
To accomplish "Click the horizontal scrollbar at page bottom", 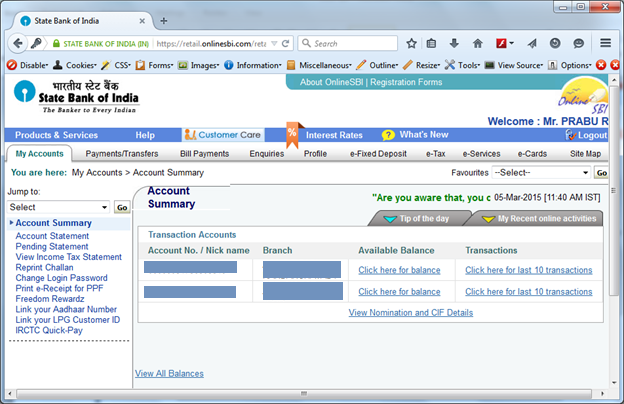I will click(304, 394).
